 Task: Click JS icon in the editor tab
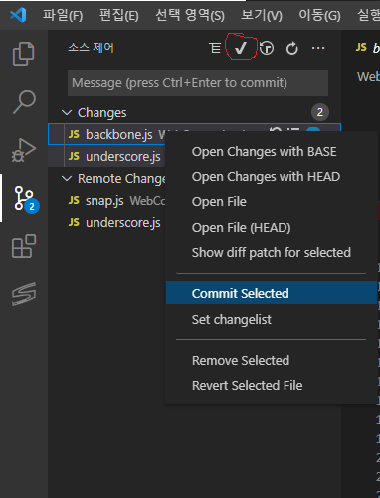[361, 47]
